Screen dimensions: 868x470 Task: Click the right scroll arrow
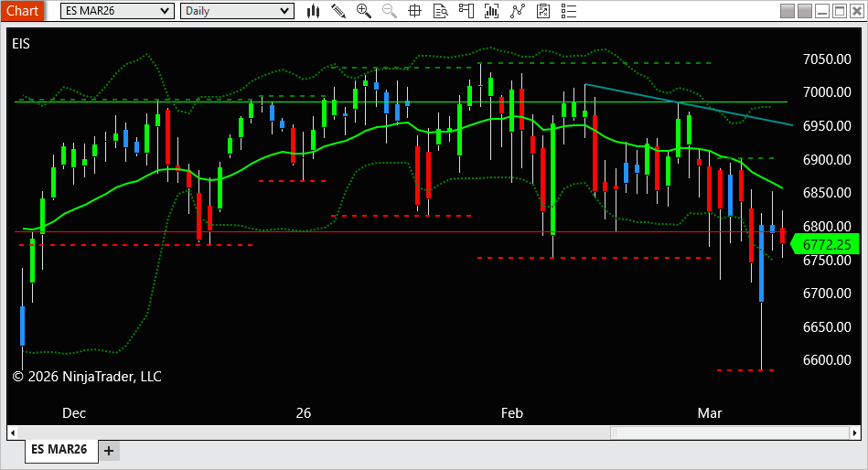point(855,433)
